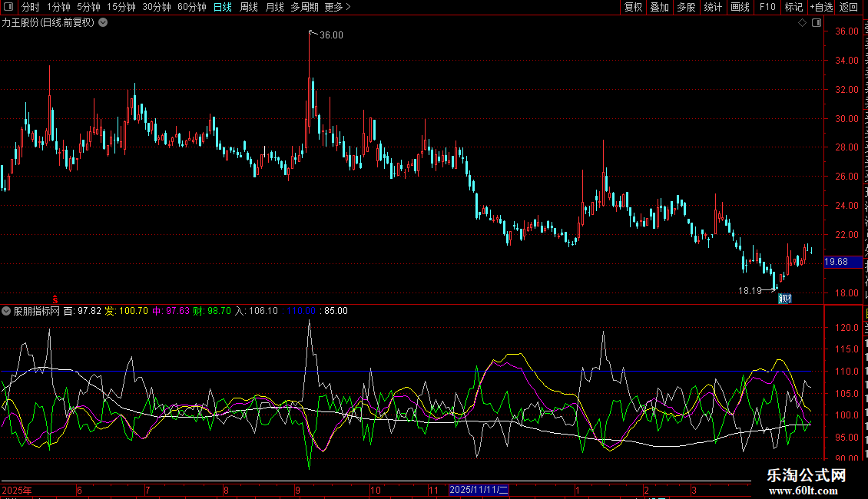
Task: Toggle the left sidebar panel icon
Action: (8, 7)
